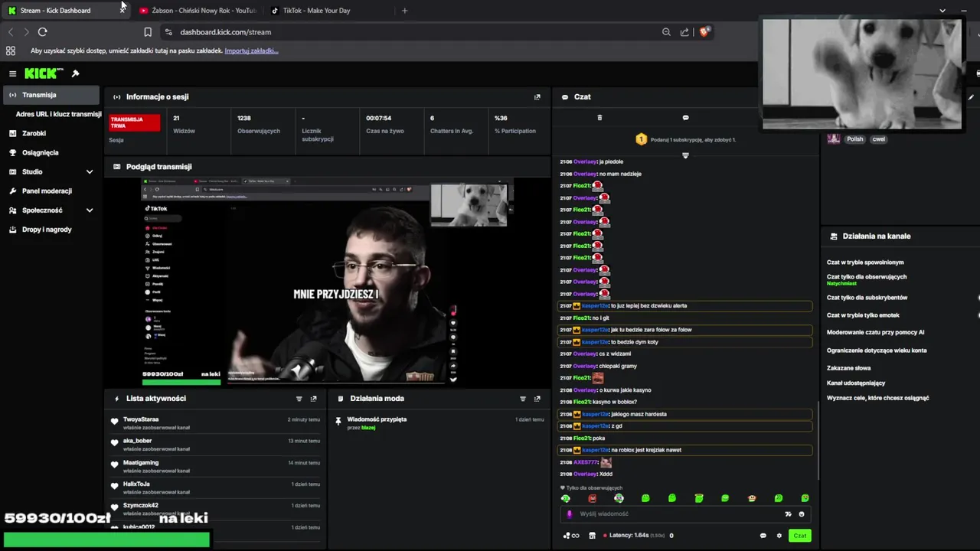
Task: Click the emoji picker in message box
Action: point(802,514)
